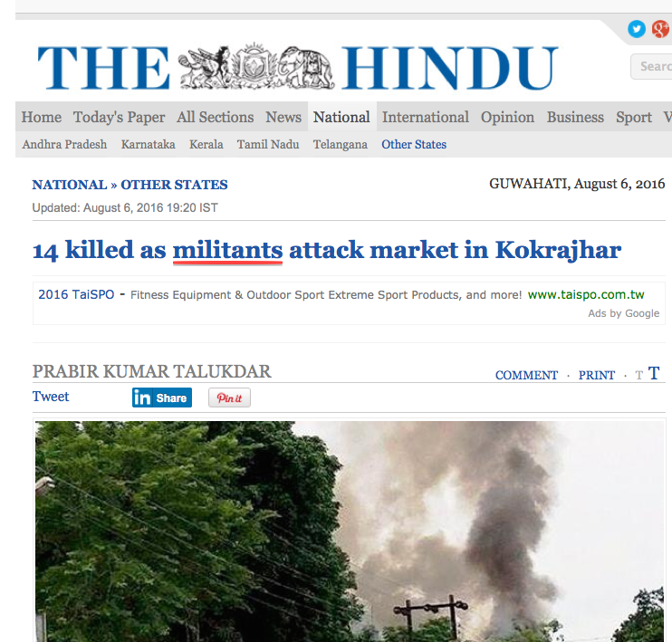Click the PRINT link

597,376
